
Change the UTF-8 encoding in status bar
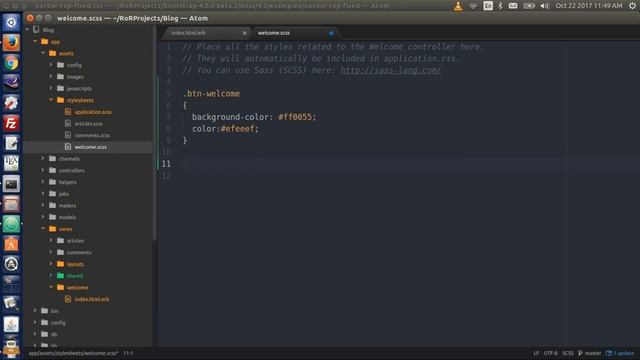(550, 353)
